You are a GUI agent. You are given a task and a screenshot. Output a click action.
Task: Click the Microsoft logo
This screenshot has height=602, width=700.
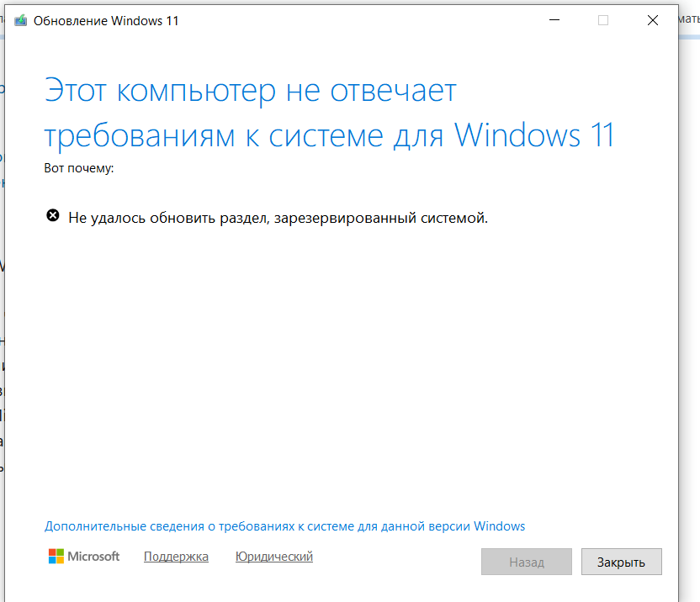[x=84, y=556]
